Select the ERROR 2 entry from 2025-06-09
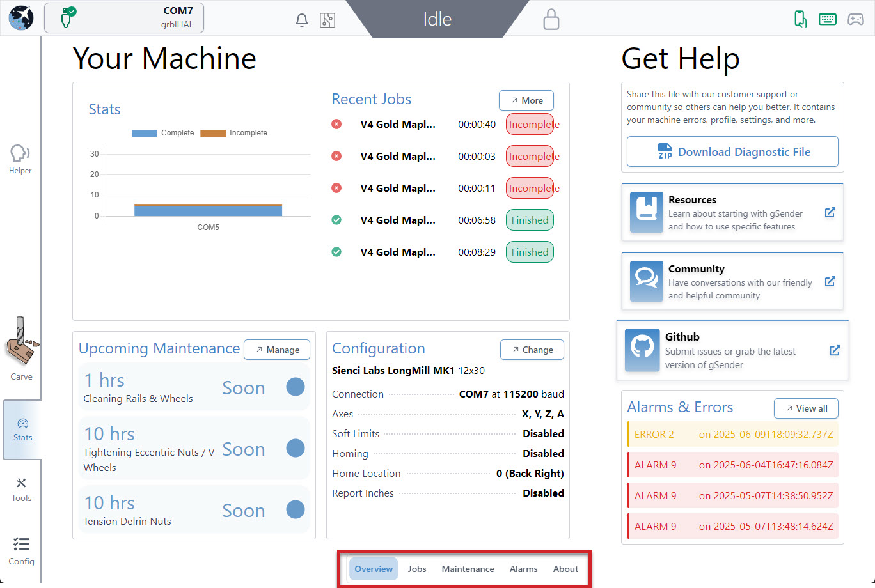The image size is (875, 588). click(732, 434)
